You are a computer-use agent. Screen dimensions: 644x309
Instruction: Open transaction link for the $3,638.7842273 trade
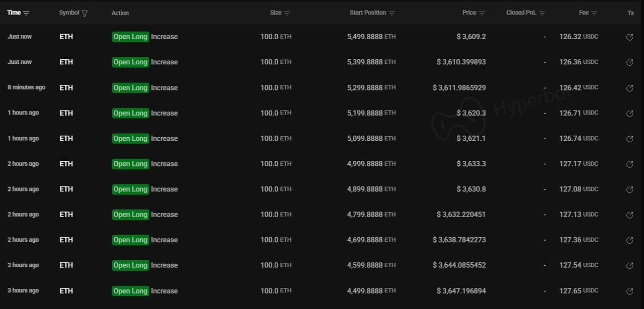point(629,240)
